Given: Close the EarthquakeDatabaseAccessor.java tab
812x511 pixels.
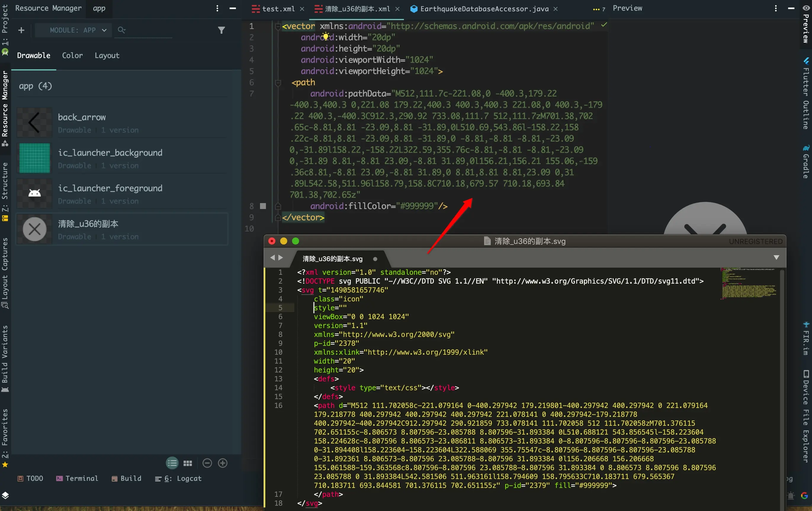Looking at the screenshot, I should point(555,9).
